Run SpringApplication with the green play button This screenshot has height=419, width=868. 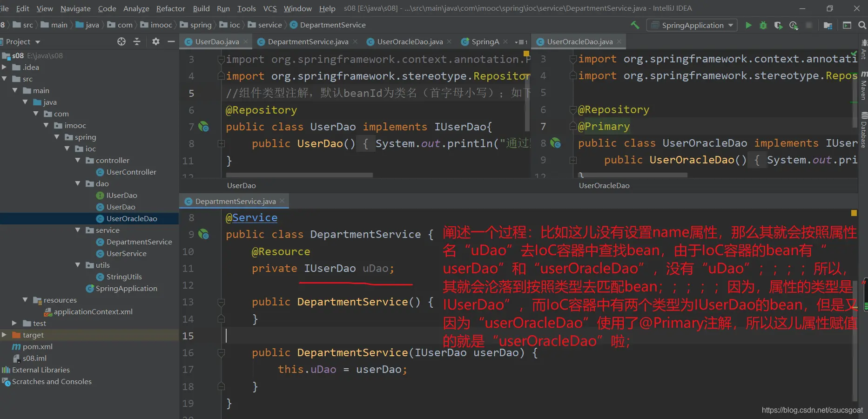click(748, 25)
